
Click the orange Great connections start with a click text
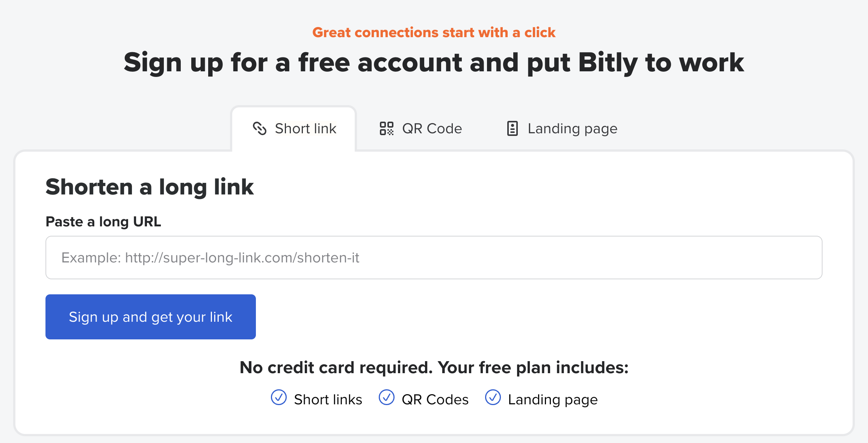(x=434, y=32)
